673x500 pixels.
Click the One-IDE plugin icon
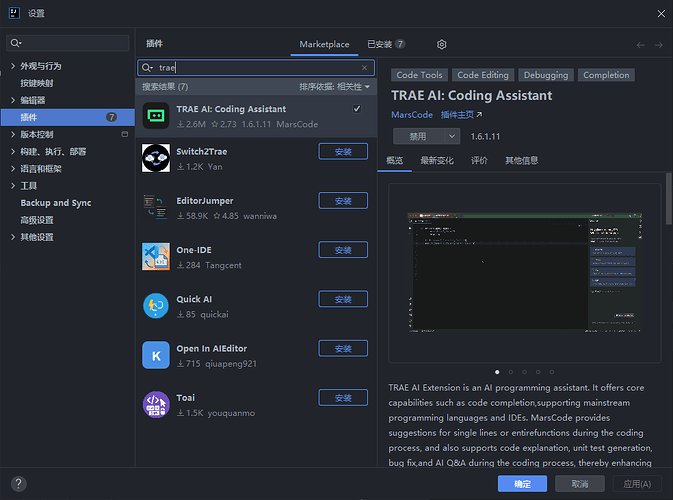click(155, 257)
